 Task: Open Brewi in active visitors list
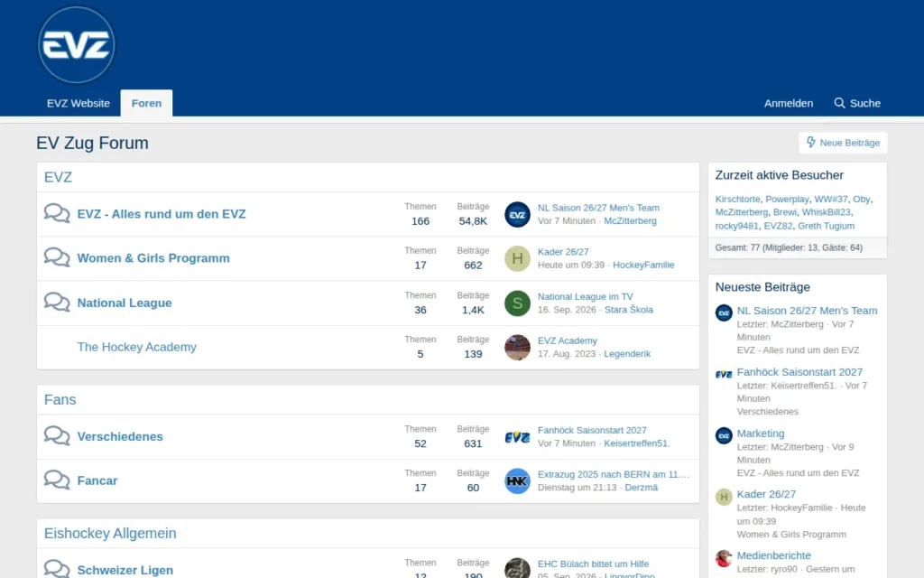[x=785, y=212]
